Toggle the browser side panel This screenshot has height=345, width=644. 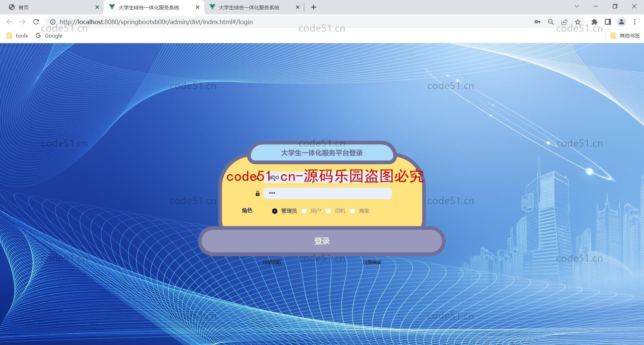point(608,22)
